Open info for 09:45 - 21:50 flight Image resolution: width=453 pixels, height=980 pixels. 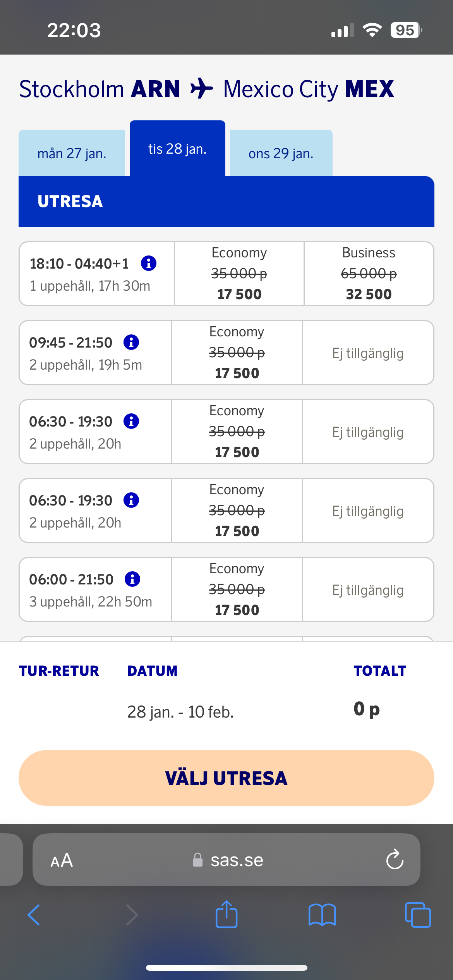click(x=131, y=342)
